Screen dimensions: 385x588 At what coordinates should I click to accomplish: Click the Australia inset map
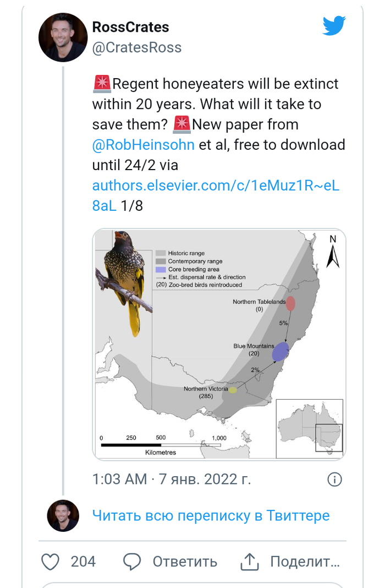coord(310,429)
